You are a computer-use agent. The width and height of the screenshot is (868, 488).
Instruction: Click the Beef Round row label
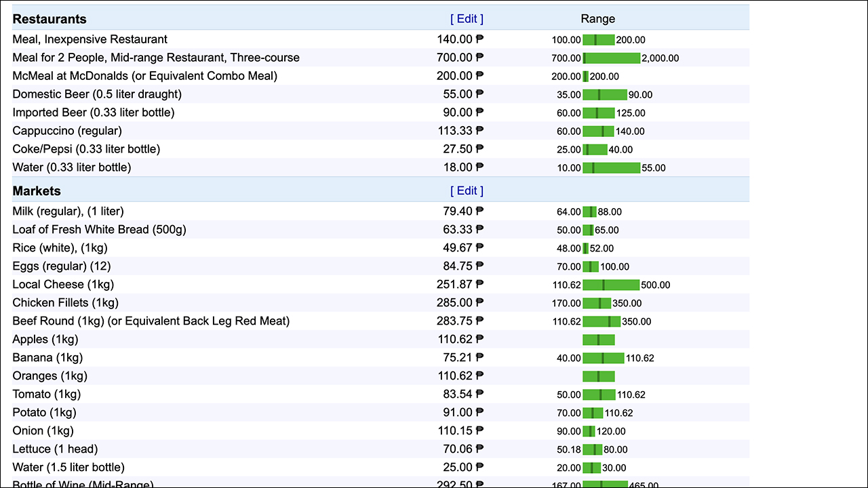pos(151,321)
